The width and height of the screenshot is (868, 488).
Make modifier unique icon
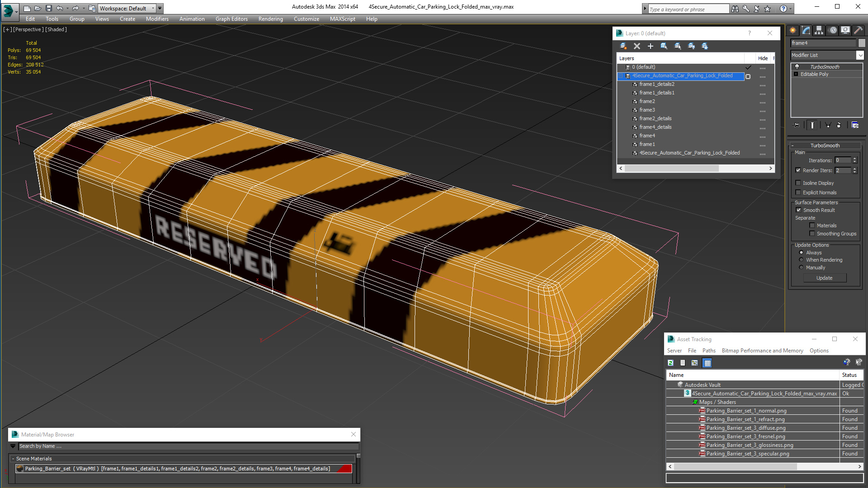(828, 125)
